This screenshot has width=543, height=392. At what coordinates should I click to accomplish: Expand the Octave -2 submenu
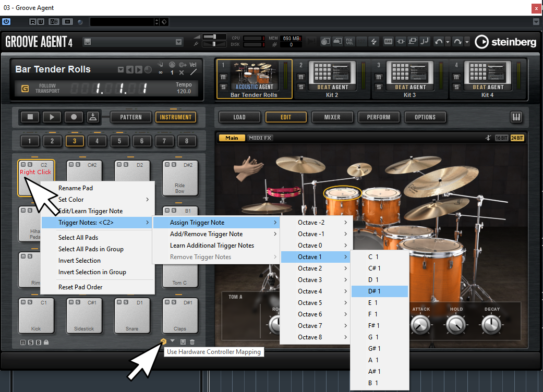point(316,223)
